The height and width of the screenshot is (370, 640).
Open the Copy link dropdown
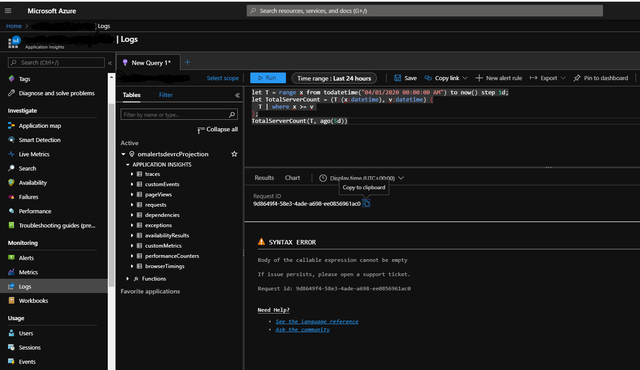pyautogui.click(x=446, y=78)
